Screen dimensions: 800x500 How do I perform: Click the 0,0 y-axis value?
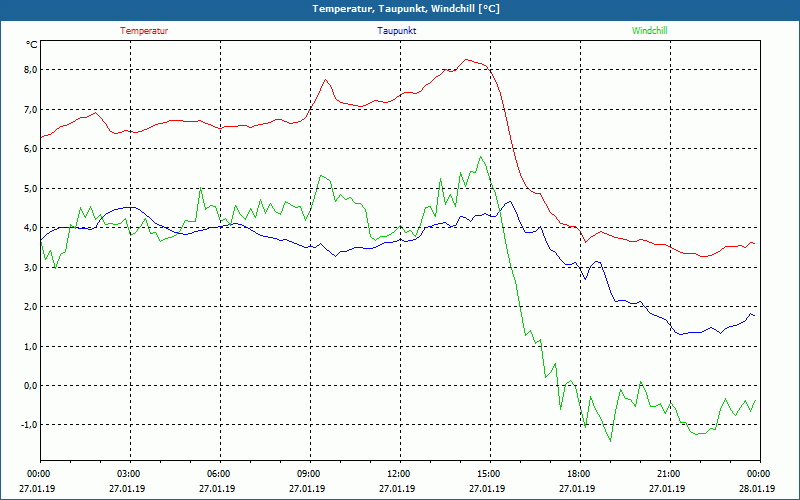pos(31,386)
